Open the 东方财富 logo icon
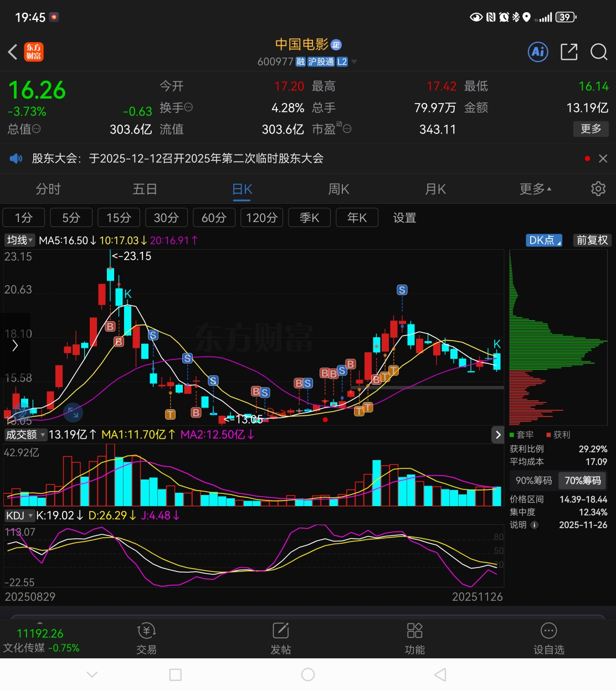The height and width of the screenshot is (691, 616). (x=34, y=52)
